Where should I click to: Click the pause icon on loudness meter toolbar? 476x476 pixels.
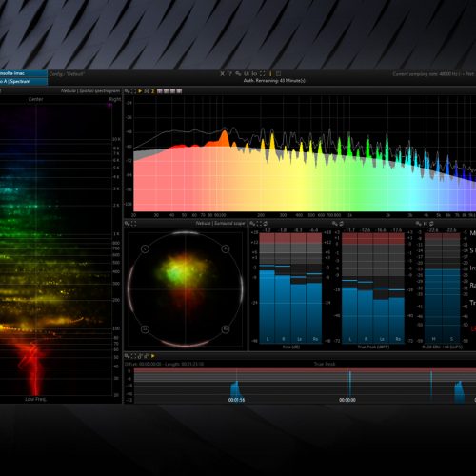point(426,224)
